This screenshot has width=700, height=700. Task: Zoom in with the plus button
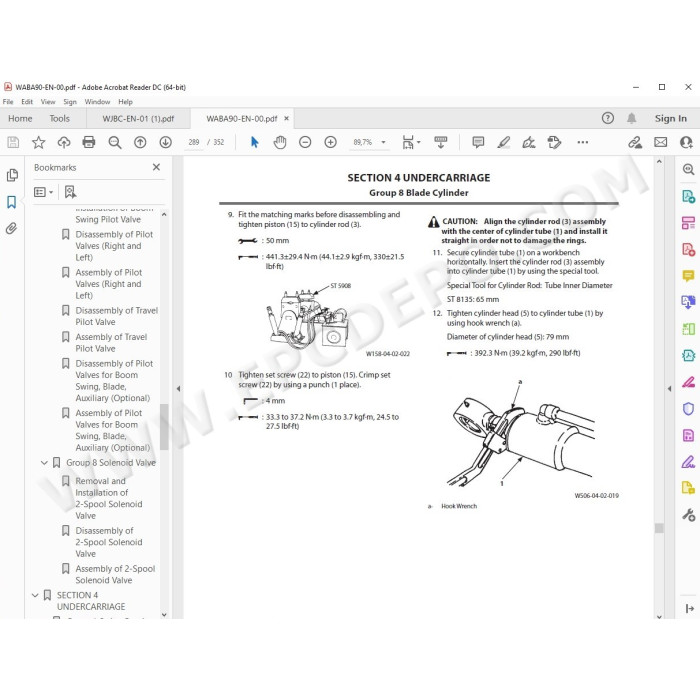330,142
